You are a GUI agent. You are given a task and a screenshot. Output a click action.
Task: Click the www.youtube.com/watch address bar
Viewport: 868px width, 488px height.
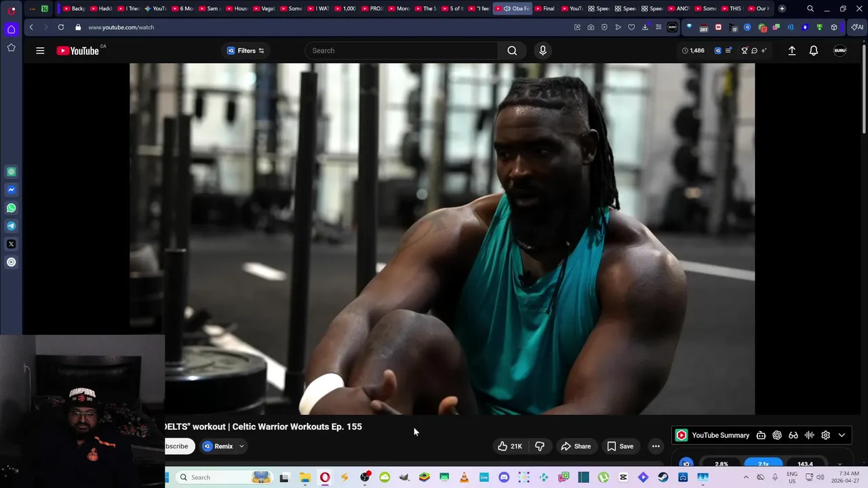pyautogui.click(x=121, y=27)
